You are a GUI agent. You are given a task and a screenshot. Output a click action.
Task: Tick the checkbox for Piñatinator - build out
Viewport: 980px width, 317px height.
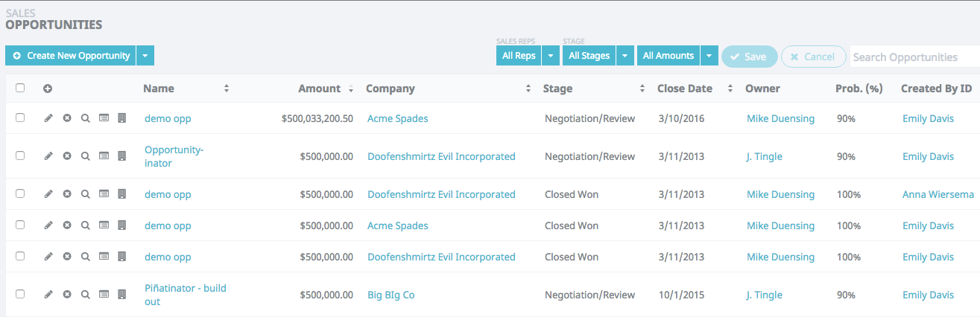[20, 294]
